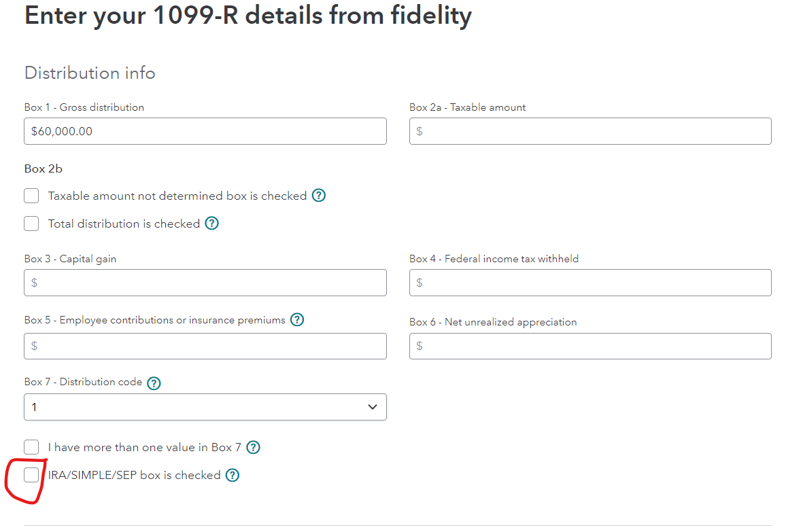Select the Box 3 Capital gain input
Image resolution: width=786 pixels, height=532 pixels.
pyautogui.click(x=205, y=283)
